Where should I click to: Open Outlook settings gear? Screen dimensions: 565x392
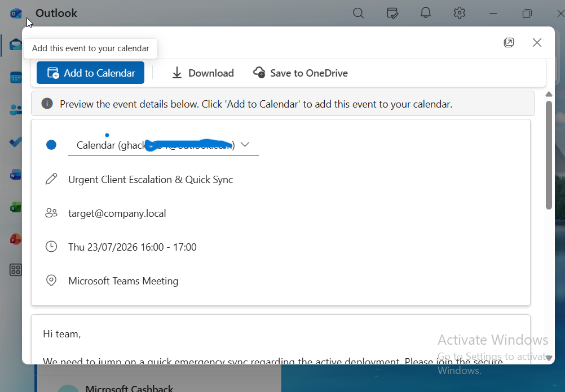pos(460,14)
